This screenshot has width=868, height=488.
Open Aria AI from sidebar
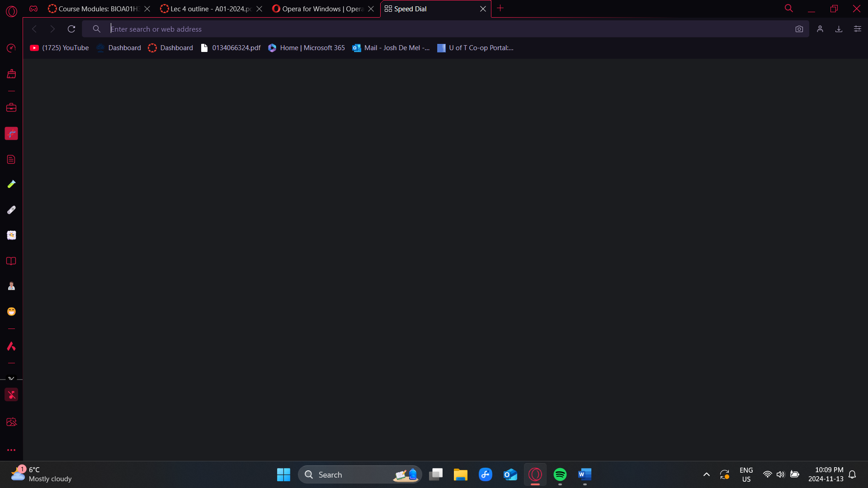click(11, 346)
